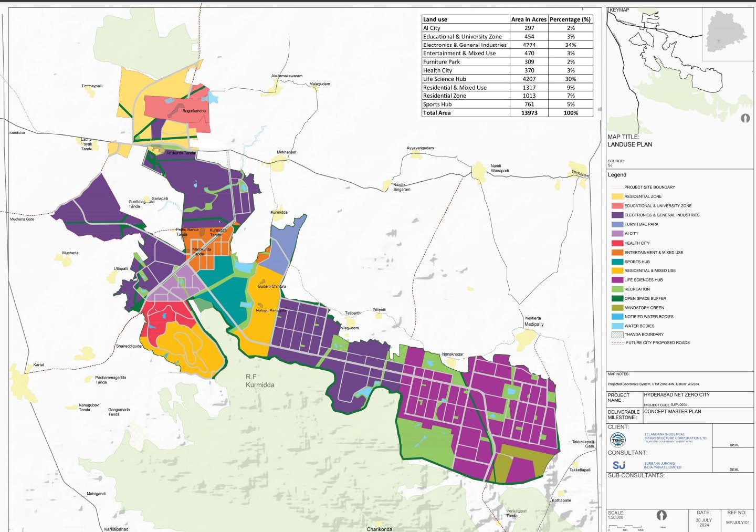Click the Furniture Park legend swatch
756x532 pixels.
click(617, 224)
